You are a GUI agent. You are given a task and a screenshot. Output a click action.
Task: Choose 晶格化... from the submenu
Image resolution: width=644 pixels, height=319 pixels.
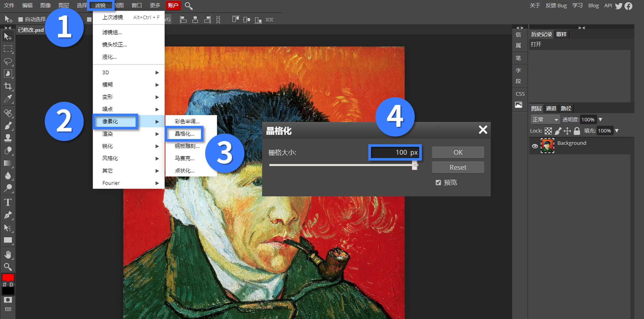[185, 134]
